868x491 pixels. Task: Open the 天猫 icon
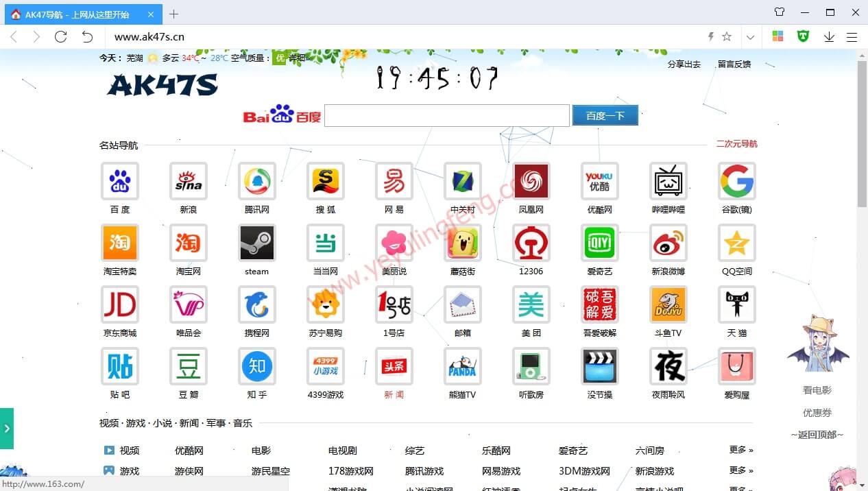(x=737, y=304)
